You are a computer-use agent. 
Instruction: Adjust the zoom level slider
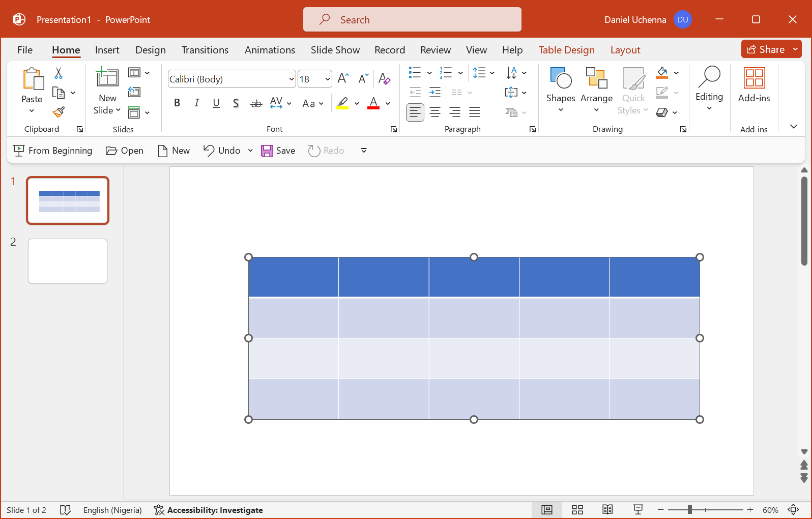point(690,510)
